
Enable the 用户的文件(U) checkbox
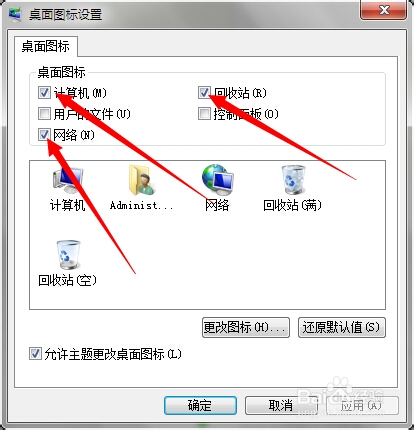pos(44,114)
